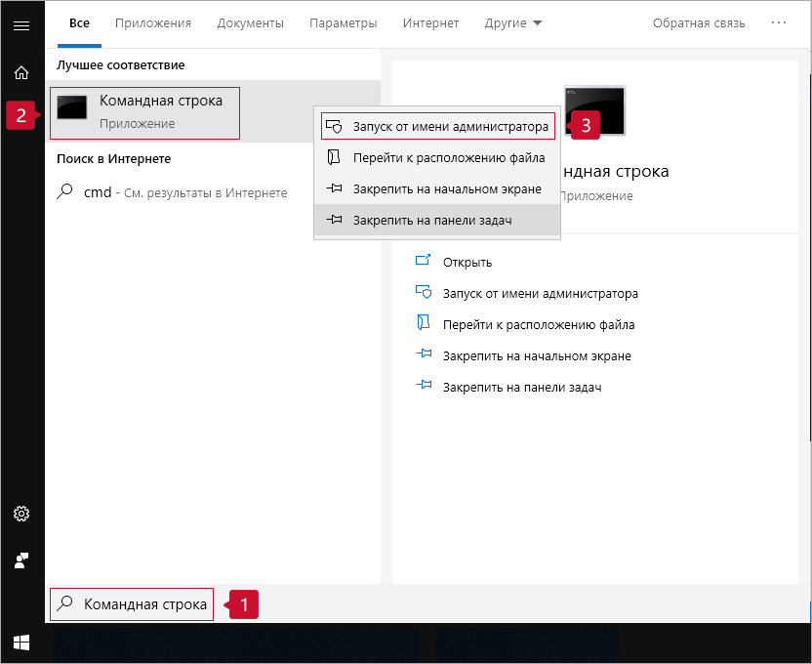Click Открыть in the right panel
Image resolution: width=812 pixels, height=664 pixels.
pos(467,262)
